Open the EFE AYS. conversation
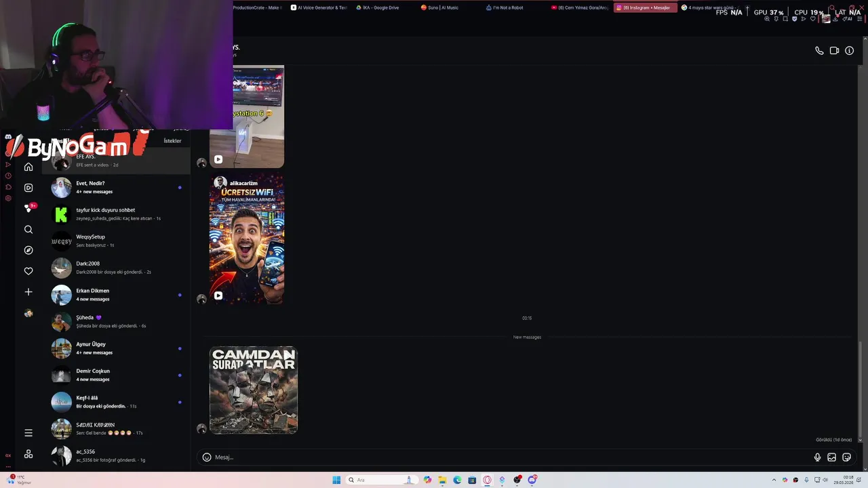 [116, 161]
